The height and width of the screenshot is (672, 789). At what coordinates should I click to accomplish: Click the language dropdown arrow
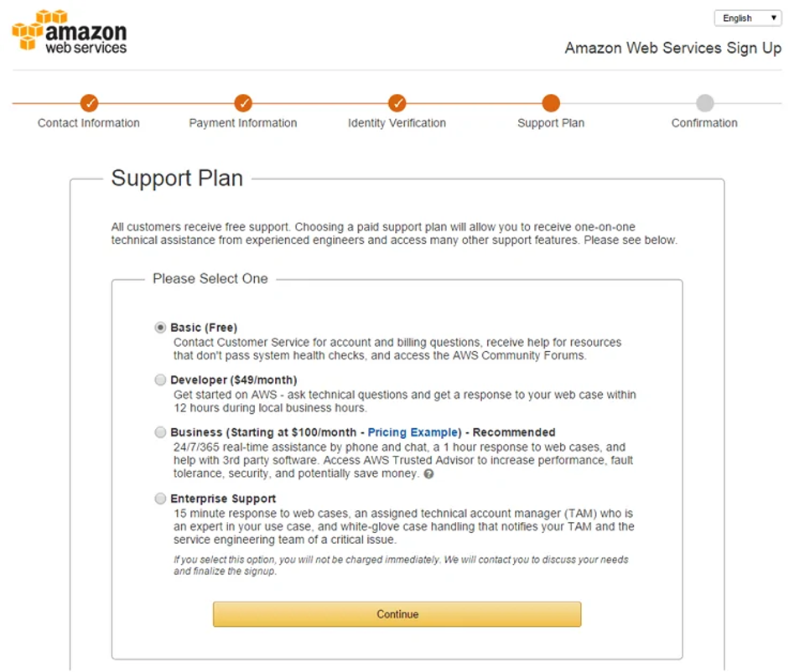[773, 18]
